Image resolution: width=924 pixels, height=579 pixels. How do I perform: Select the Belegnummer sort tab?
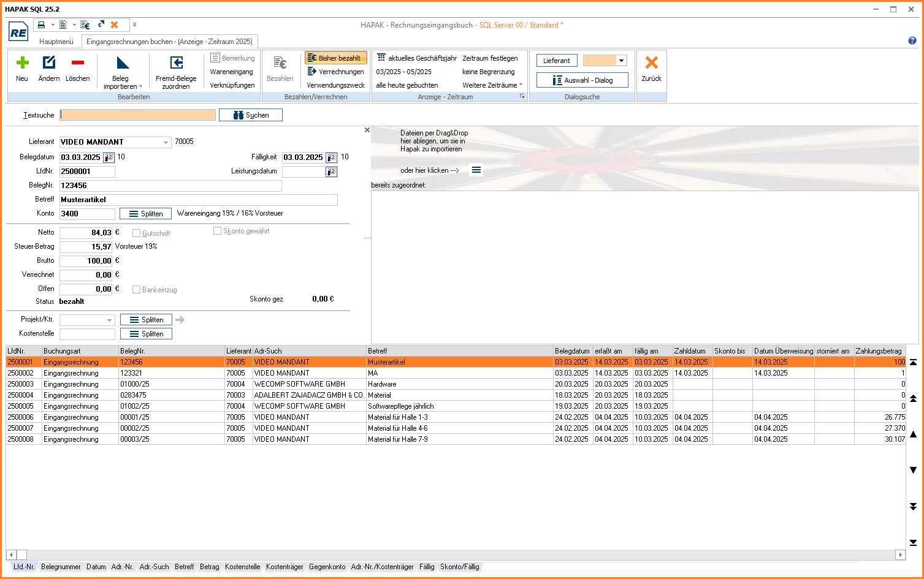[61, 567]
